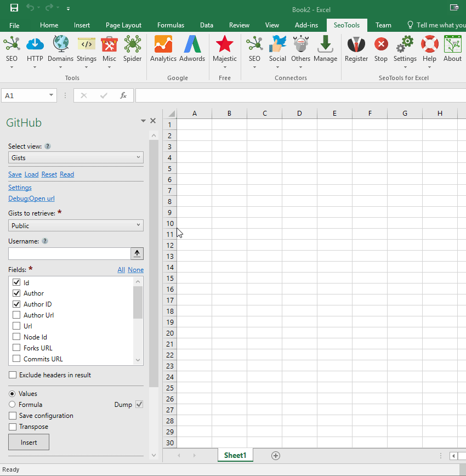Add a new sheet with plus icon
Image resolution: width=466 pixels, height=476 pixels.
[276, 456]
